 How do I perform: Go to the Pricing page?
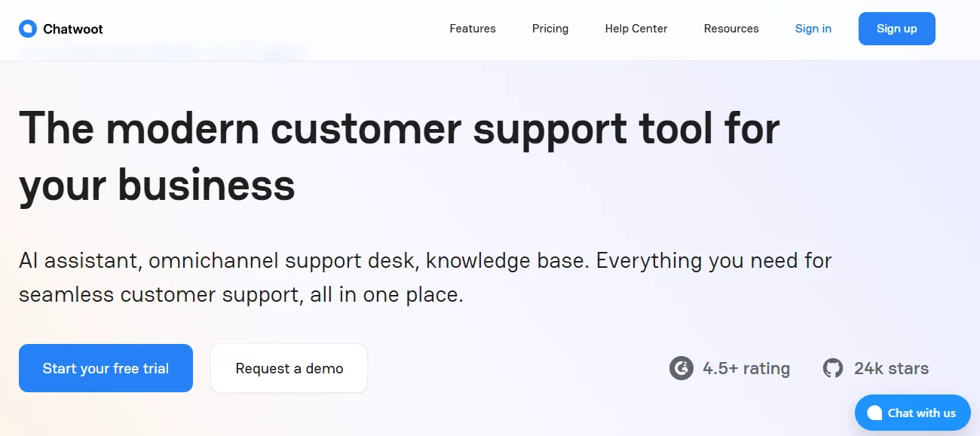[550, 29]
